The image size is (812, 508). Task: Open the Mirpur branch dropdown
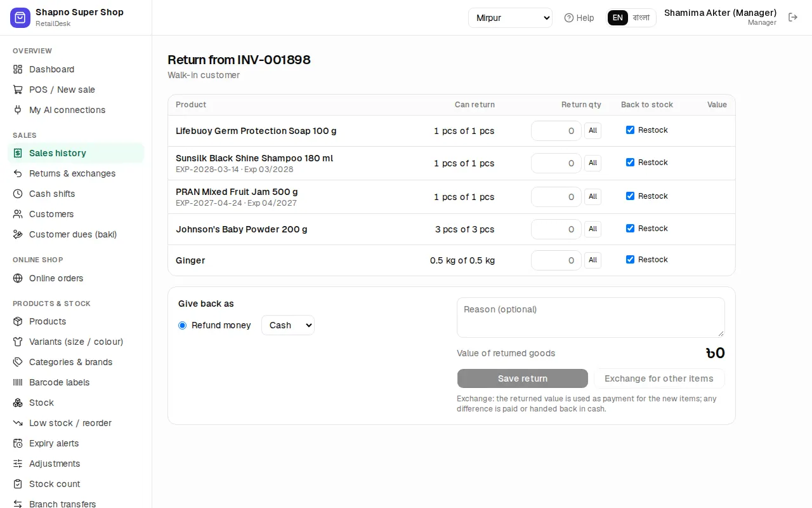(510, 18)
